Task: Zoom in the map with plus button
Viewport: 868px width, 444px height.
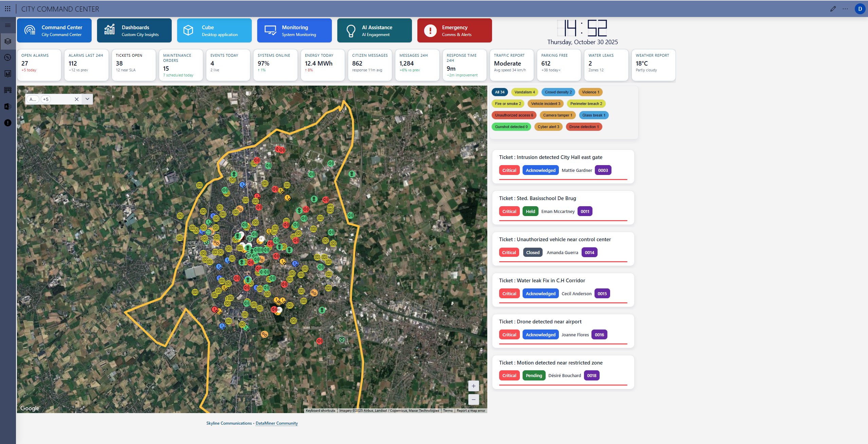Action: [x=473, y=386]
